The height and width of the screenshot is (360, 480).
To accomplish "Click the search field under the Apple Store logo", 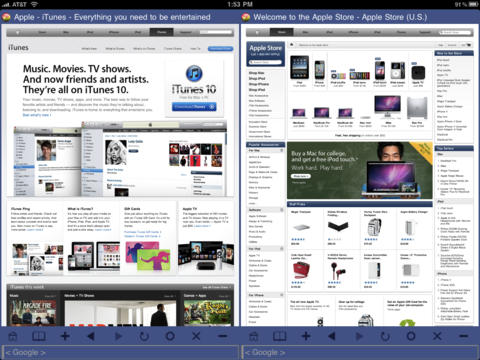I will click(x=266, y=62).
